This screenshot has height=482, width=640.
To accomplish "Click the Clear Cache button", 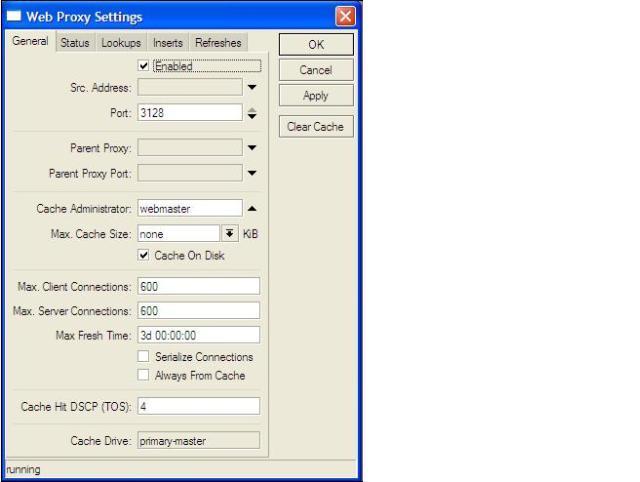I will (316, 127).
